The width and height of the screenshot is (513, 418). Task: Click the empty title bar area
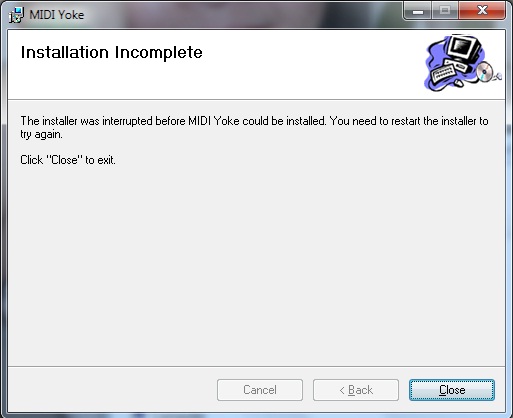pos(243,15)
